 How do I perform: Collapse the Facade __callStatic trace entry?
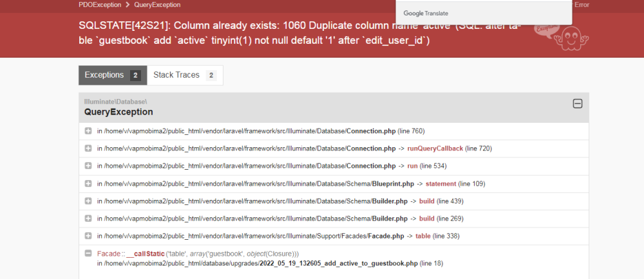pos(88,253)
